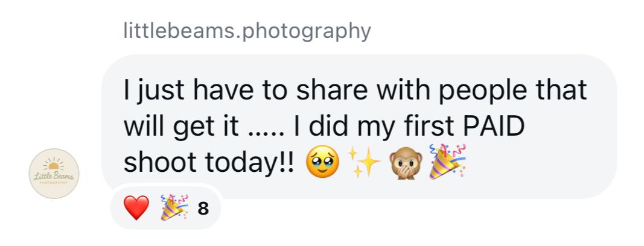Click the word "will" in the message

click(x=143, y=127)
